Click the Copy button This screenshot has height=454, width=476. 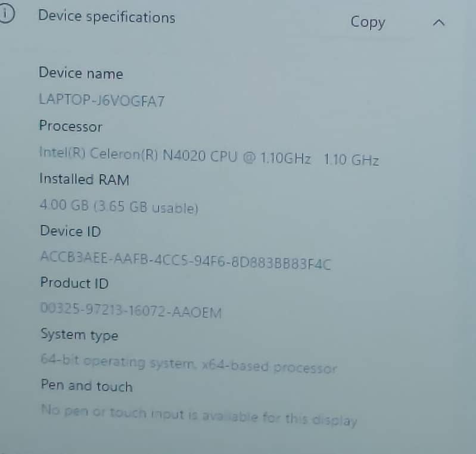coord(368,23)
